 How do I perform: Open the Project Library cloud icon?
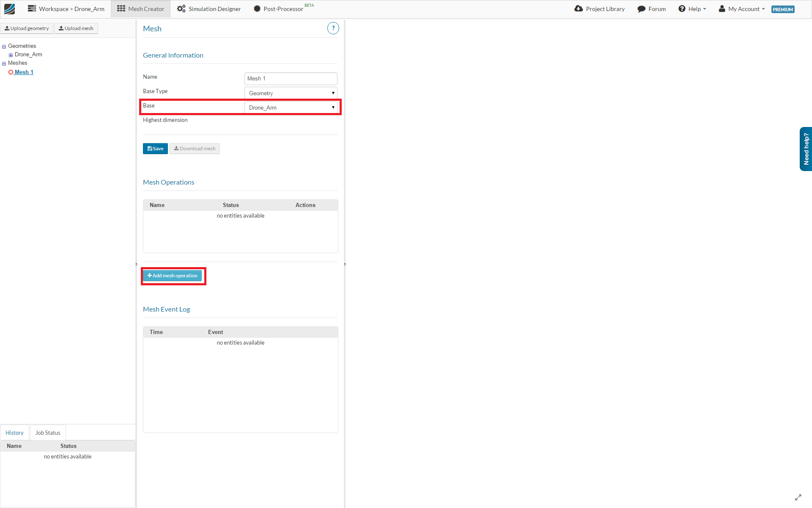[579, 9]
